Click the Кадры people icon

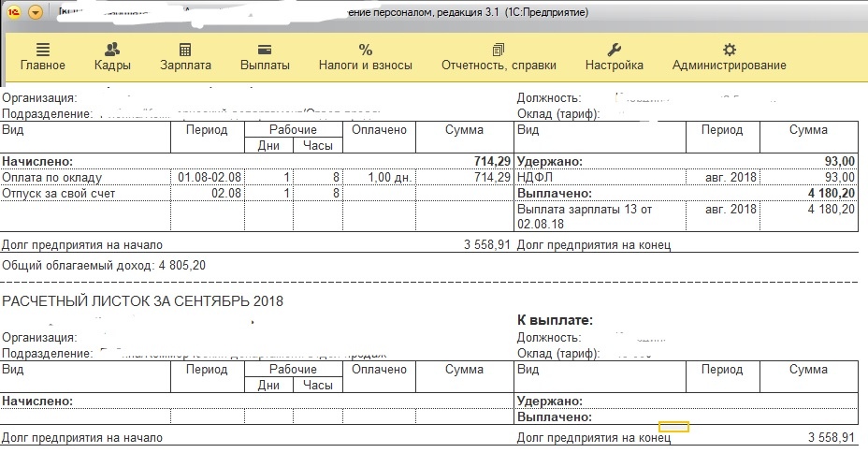[x=112, y=50]
